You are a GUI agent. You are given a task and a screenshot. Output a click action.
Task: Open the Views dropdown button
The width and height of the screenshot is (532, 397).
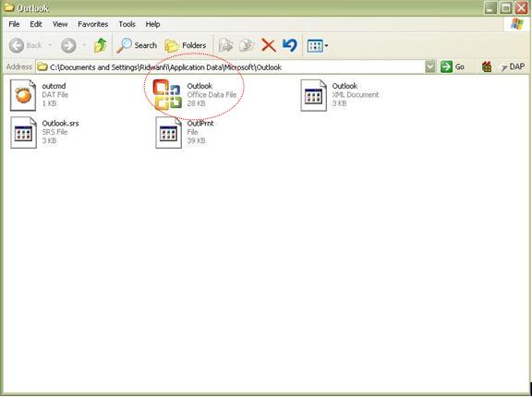click(318, 45)
